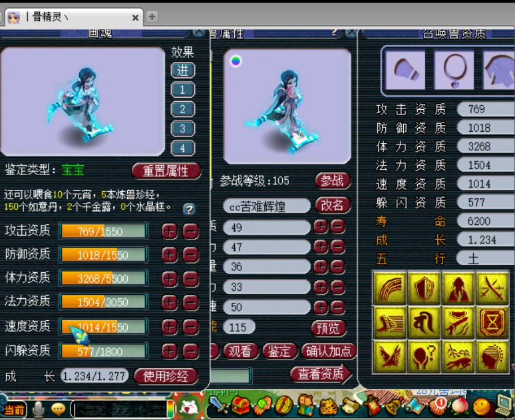
Task: Open the paper scroll icon
Action: coord(351,406)
